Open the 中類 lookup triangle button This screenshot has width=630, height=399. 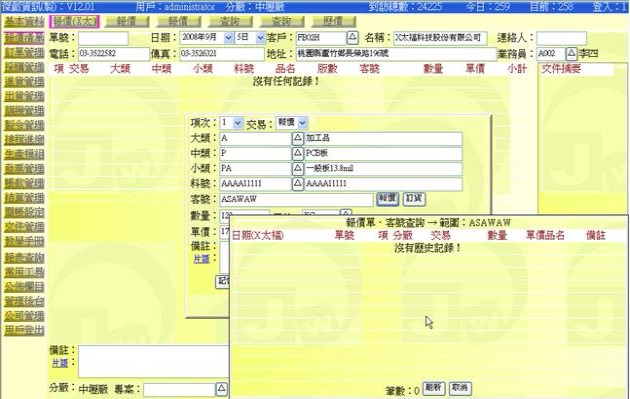pyautogui.click(x=297, y=153)
